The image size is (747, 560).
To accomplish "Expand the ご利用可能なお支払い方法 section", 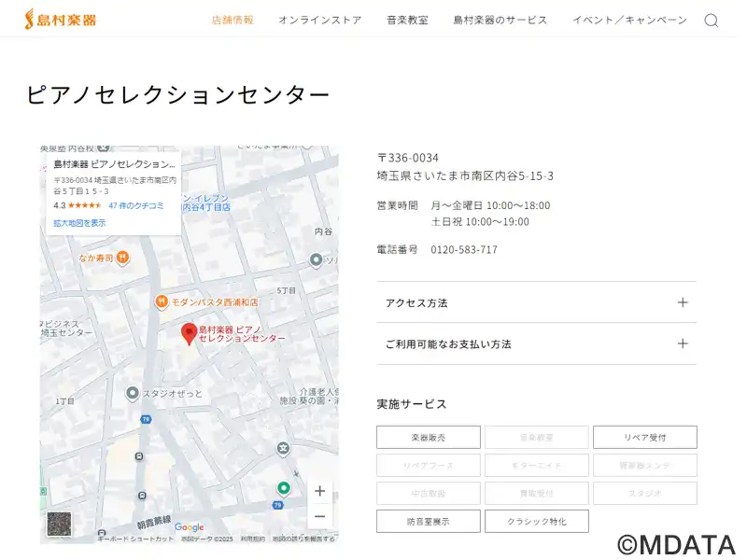I will pyautogui.click(x=537, y=343).
